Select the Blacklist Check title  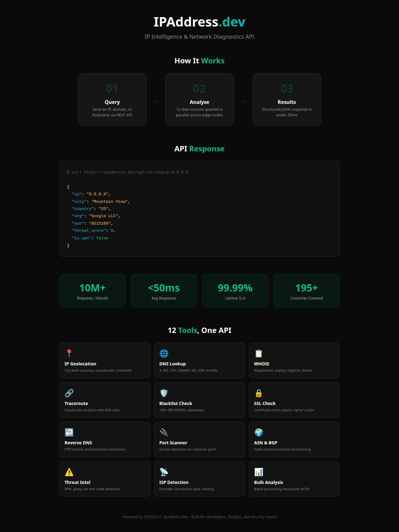[176, 403]
